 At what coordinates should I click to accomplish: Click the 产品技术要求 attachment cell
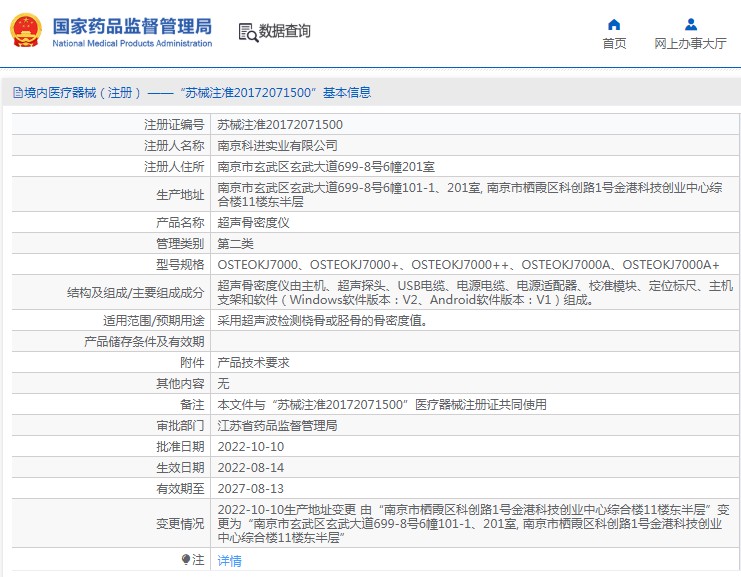[254, 362]
